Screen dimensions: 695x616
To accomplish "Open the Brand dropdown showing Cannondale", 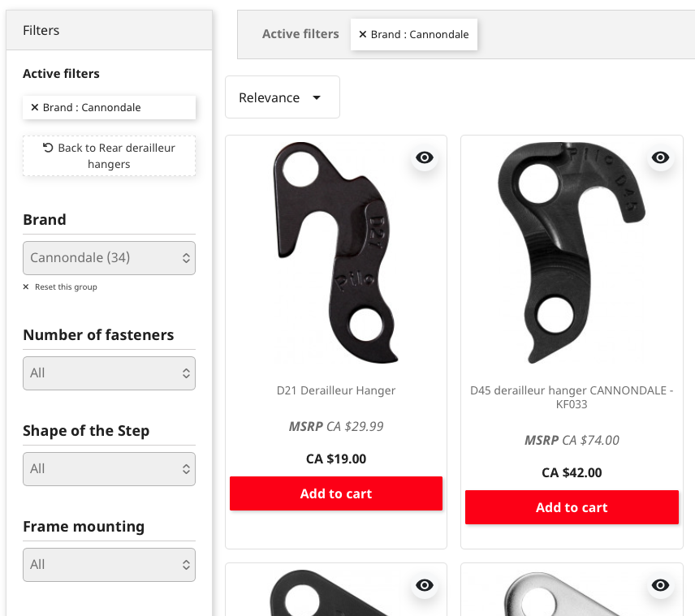I will [109, 258].
